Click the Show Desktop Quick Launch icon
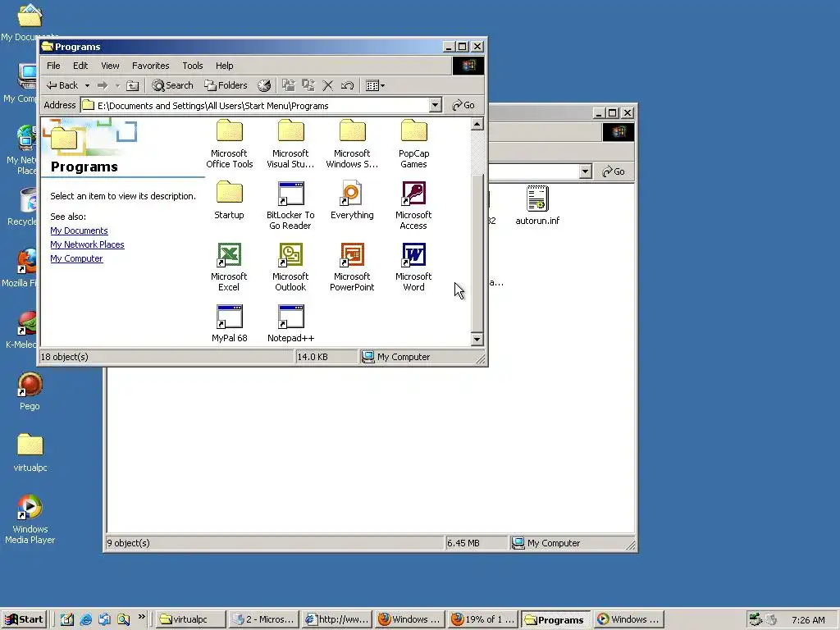The height and width of the screenshot is (630, 840). point(67,619)
